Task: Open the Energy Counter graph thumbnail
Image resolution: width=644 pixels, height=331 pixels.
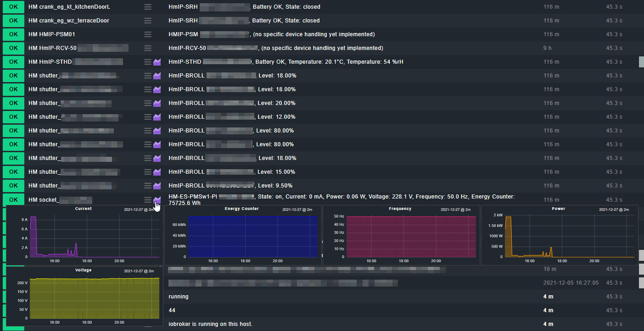Action: click(x=243, y=235)
